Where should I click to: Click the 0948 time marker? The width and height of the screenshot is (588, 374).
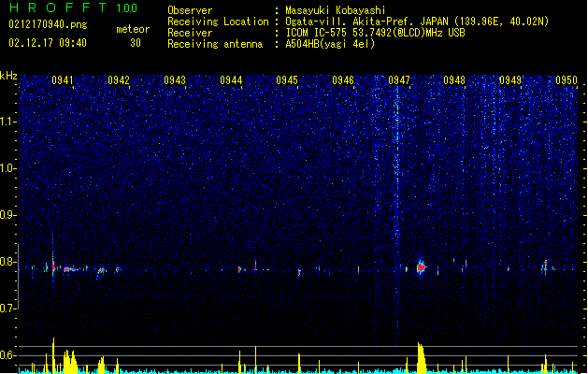tap(454, 80)
